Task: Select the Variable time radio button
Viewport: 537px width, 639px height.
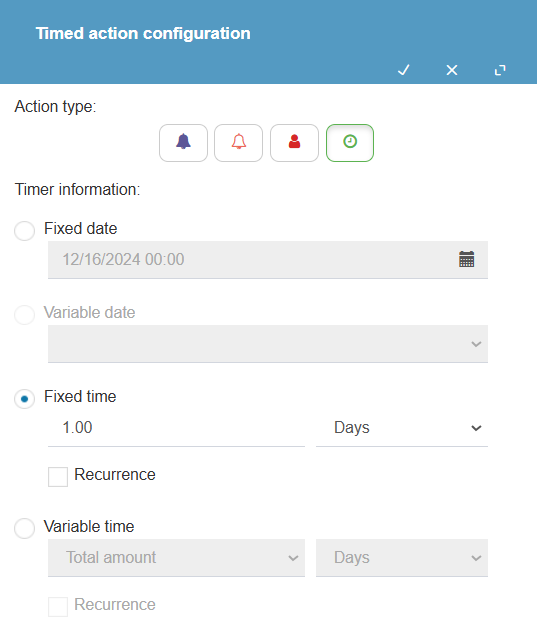Action: [x=24, y=529]
